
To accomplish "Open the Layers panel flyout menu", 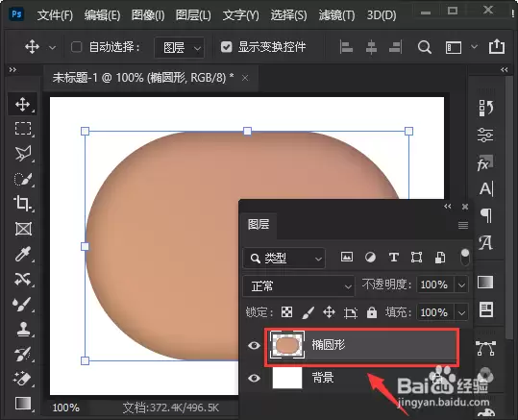I will (463, 225).
